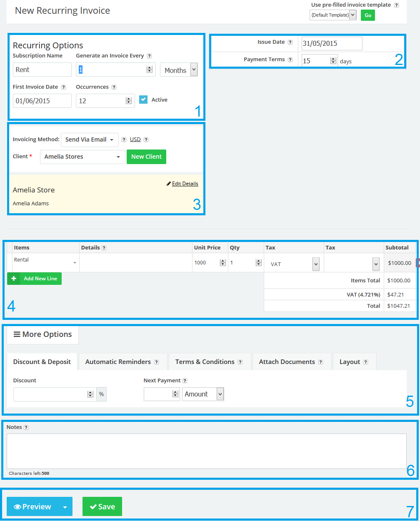Click the Occurrences help icon
Viewport: 420px width, 521px height.
point(115,87)
